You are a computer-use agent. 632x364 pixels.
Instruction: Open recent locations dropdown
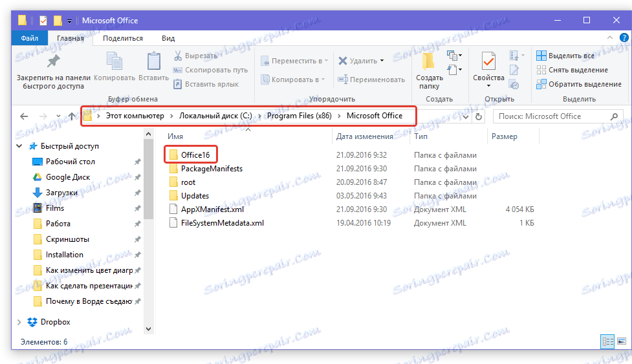click(x=58, y=116)
